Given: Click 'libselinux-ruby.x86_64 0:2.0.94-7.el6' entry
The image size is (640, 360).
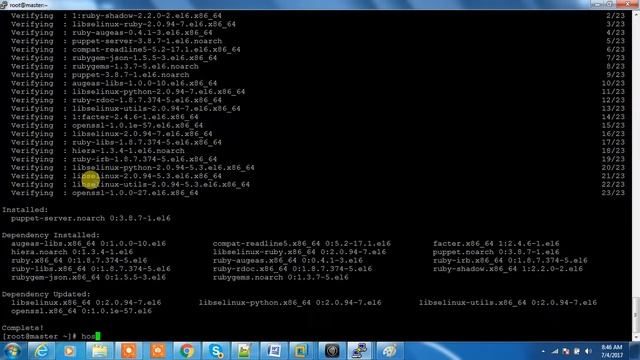Looking at the screenshot, I should coord(299,252).
